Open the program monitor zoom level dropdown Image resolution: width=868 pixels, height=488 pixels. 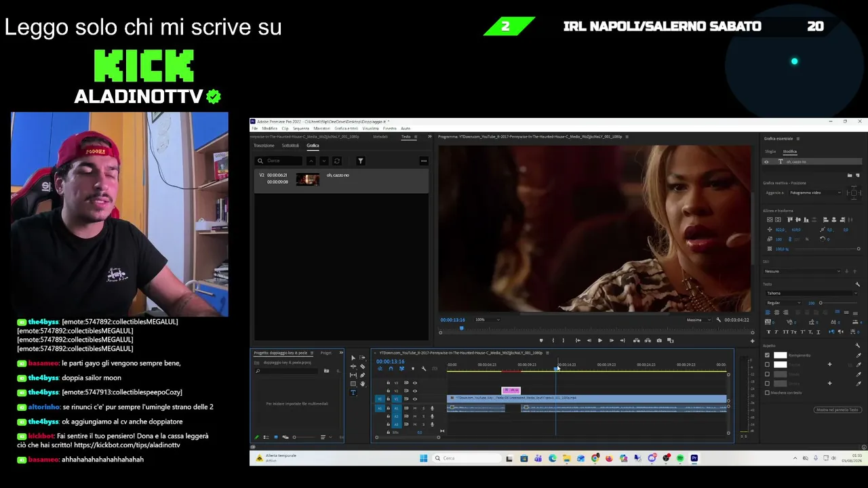488,320
